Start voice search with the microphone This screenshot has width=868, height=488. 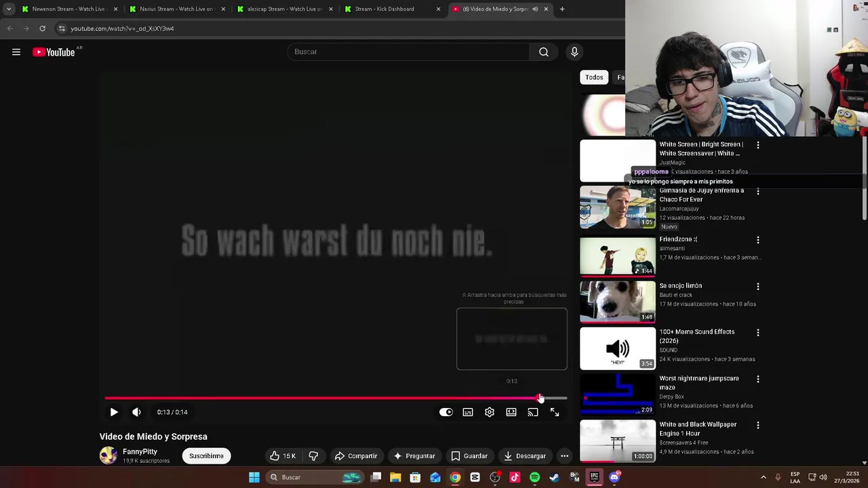[x=574, y=52]
